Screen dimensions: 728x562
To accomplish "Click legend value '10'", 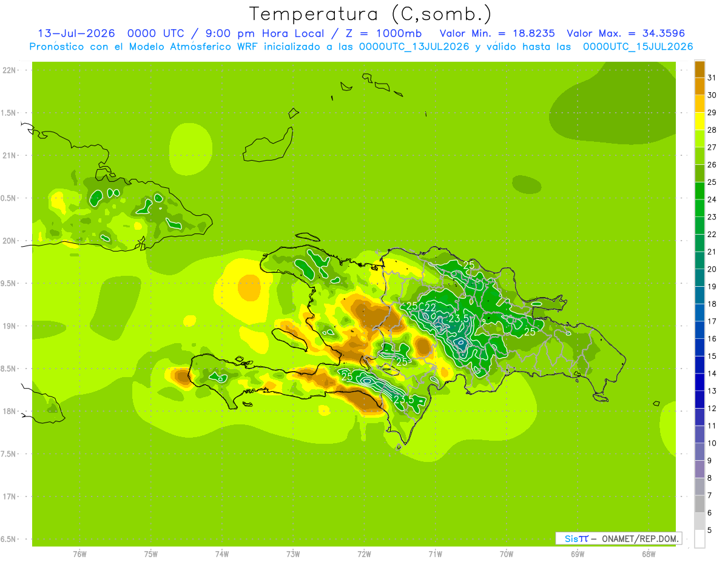I will click(x=712, y=443).
